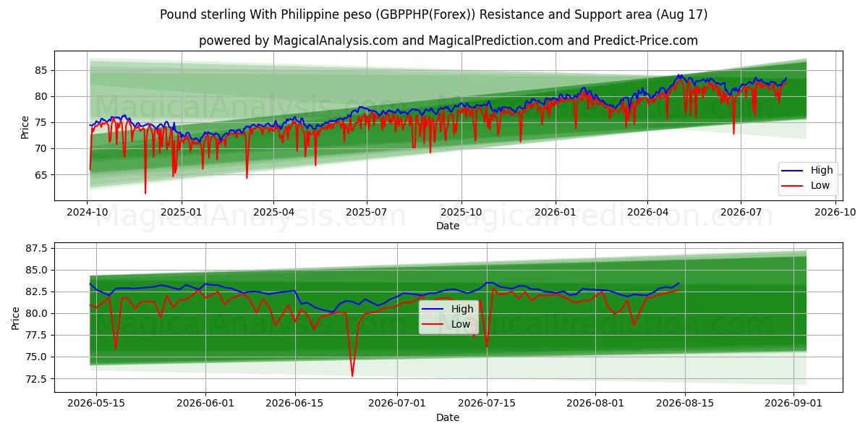The height and width of the screenshot is (434, 868).
Task: Click the '2026-05-15' tick label
Action: [97, 404]
